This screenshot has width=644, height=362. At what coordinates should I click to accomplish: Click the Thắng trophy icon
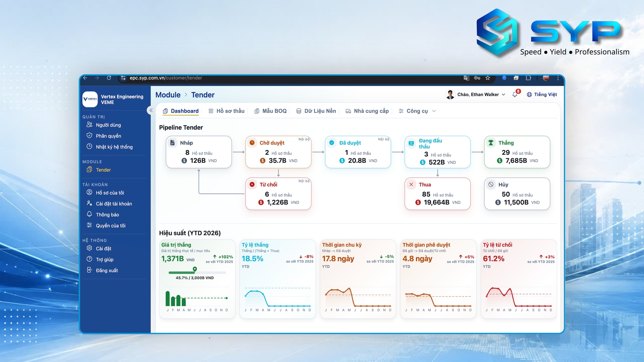tap(491, 143)
